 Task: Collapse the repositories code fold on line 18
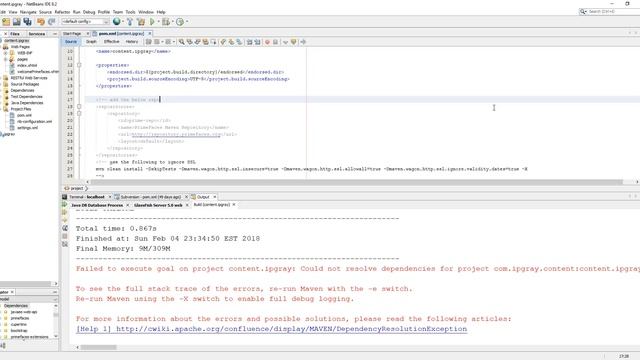click(x=79, y=107)
